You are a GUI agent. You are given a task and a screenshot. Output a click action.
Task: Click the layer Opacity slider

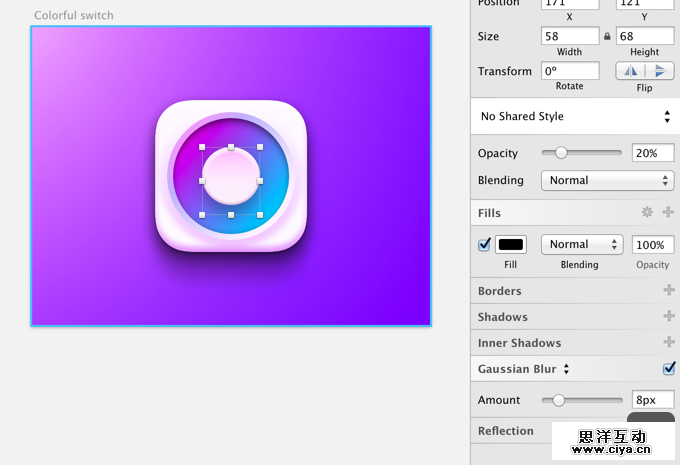[581, 153]
